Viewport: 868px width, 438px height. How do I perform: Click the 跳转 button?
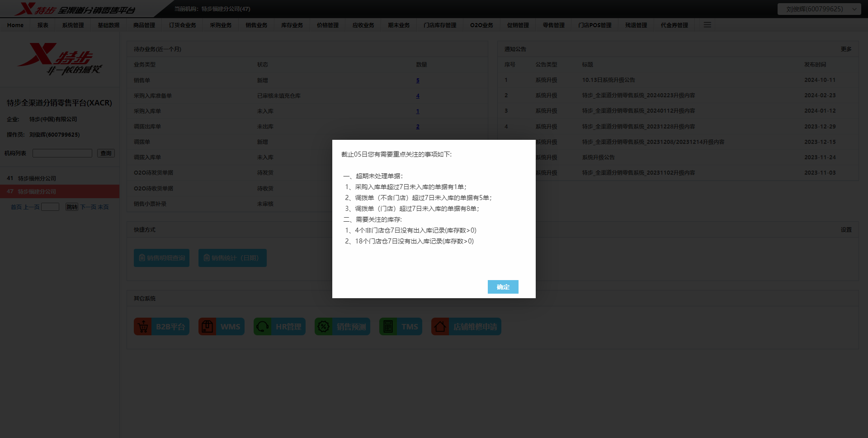(72, 207)
